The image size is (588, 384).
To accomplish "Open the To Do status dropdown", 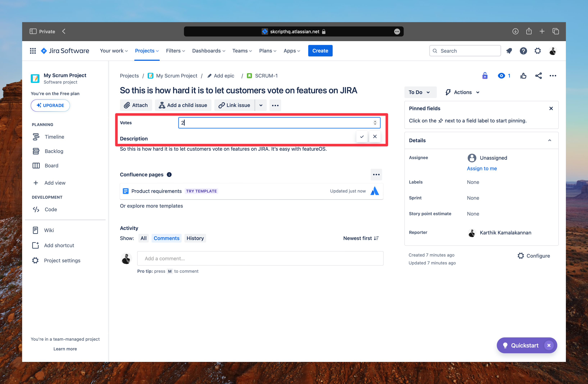I will [420, 92].
